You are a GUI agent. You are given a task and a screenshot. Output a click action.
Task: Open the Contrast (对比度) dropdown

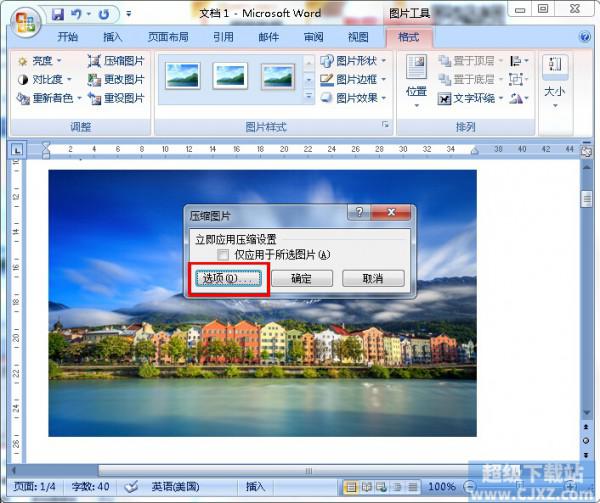coord(44,79)
